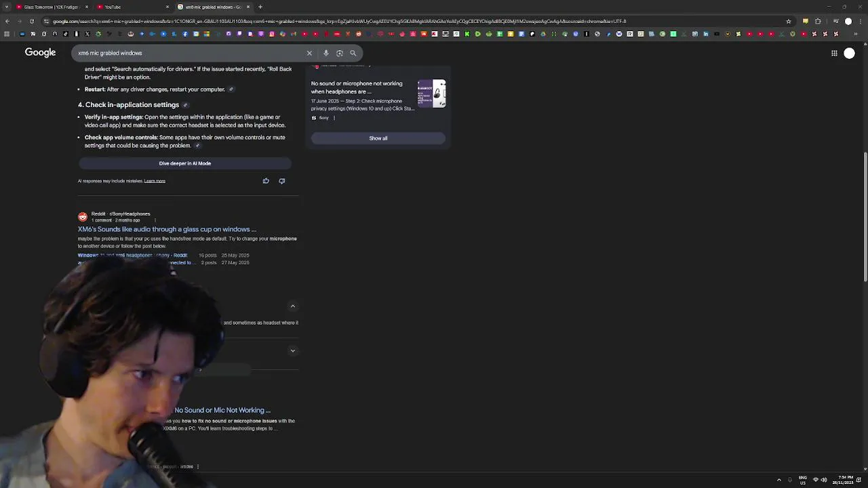Open the LinkedIn bookmark icon
Screen dimensions: 868x488
point(706,34)
